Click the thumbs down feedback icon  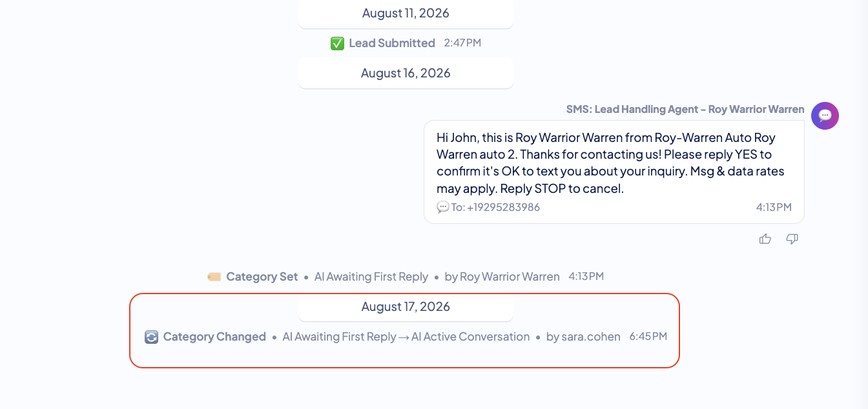point(792,239)
